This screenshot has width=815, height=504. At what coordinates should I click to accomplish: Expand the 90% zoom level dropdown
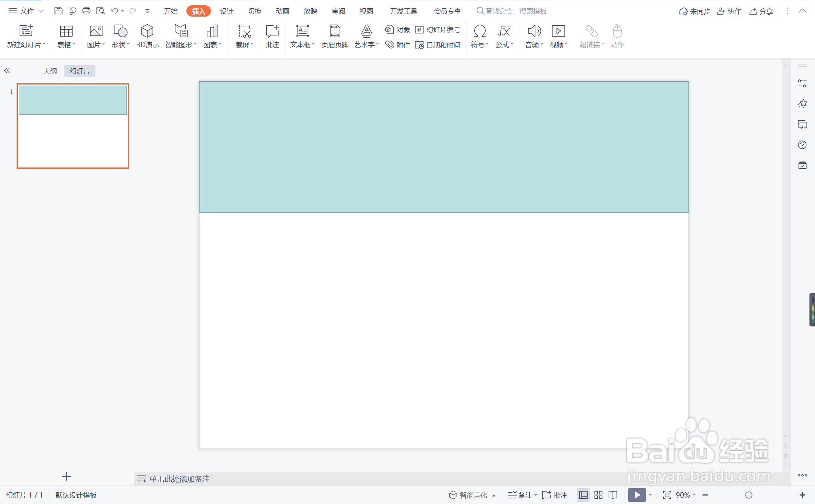(685, 495)
